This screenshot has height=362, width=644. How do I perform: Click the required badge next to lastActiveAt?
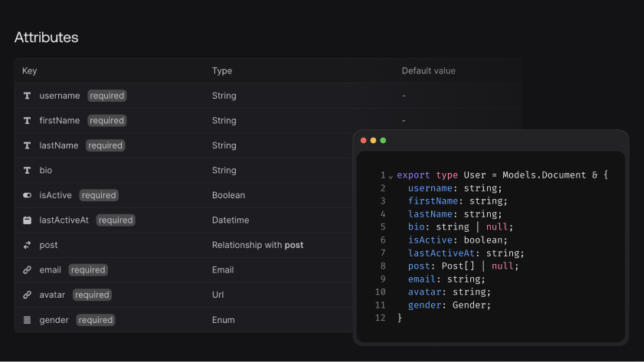[116, 220]
